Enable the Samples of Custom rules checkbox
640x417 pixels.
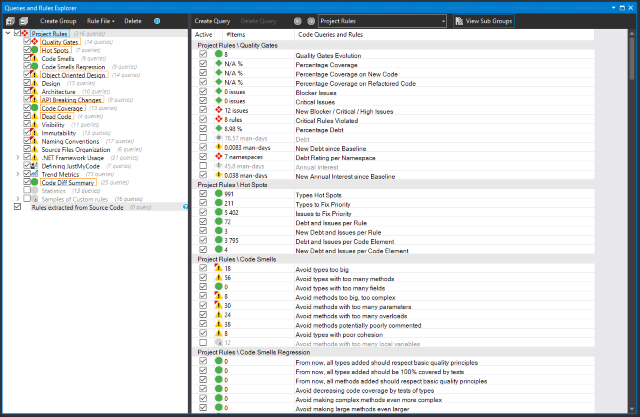pos(27,199)
